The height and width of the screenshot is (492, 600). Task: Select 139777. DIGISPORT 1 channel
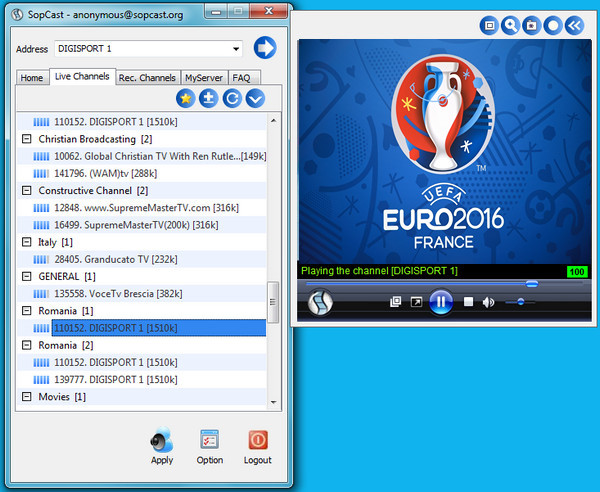[142, 380]
